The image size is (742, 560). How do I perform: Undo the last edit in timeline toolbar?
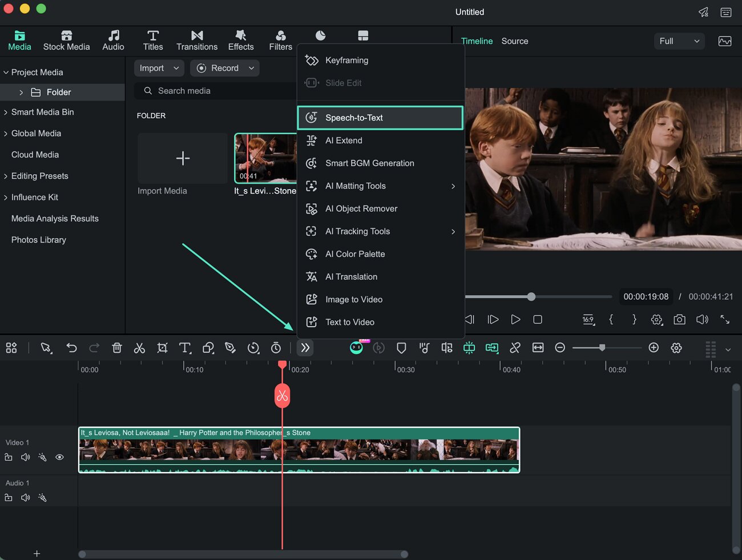(71, 348)
